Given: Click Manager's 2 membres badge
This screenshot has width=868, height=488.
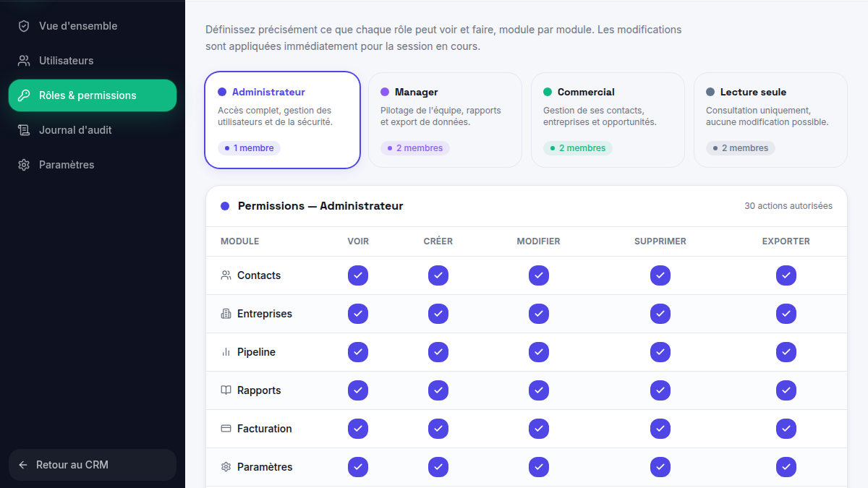Looking at the screenshot, I should tap(415, 148).
